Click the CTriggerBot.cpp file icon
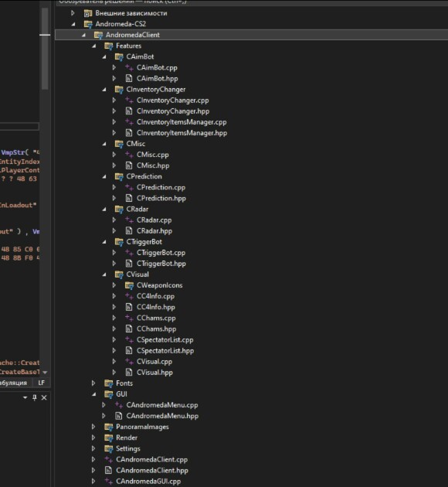Screen dimensions: 448x487 pyautogui.click(x=129, y=253)
